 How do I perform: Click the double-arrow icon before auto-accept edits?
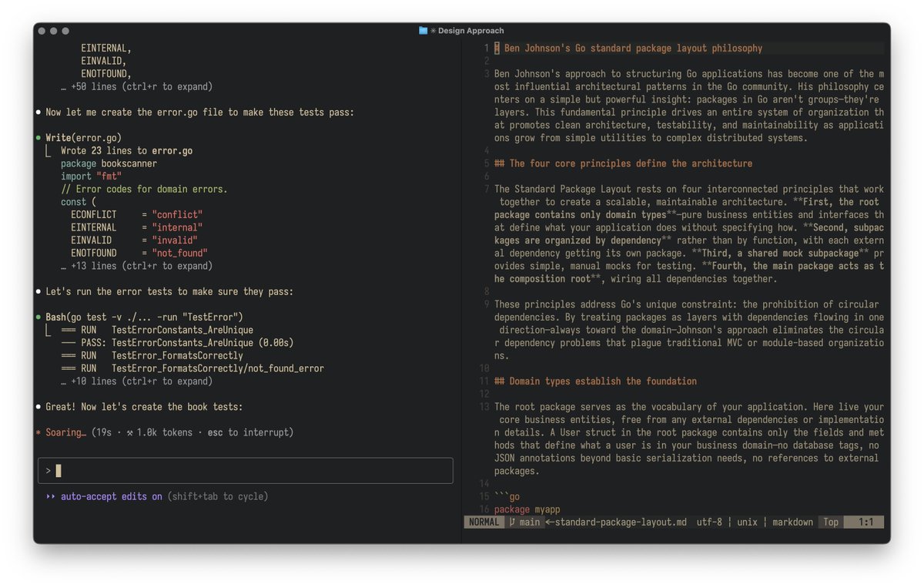click(50, 497)
